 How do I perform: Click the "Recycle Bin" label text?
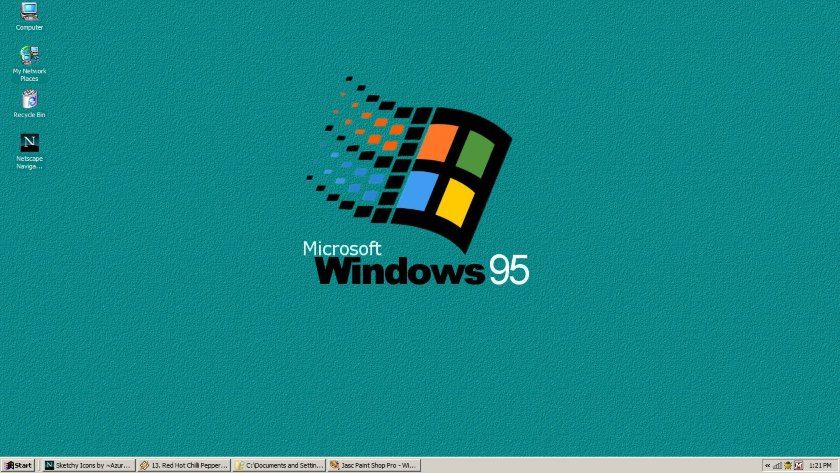[x=29, y=115]
